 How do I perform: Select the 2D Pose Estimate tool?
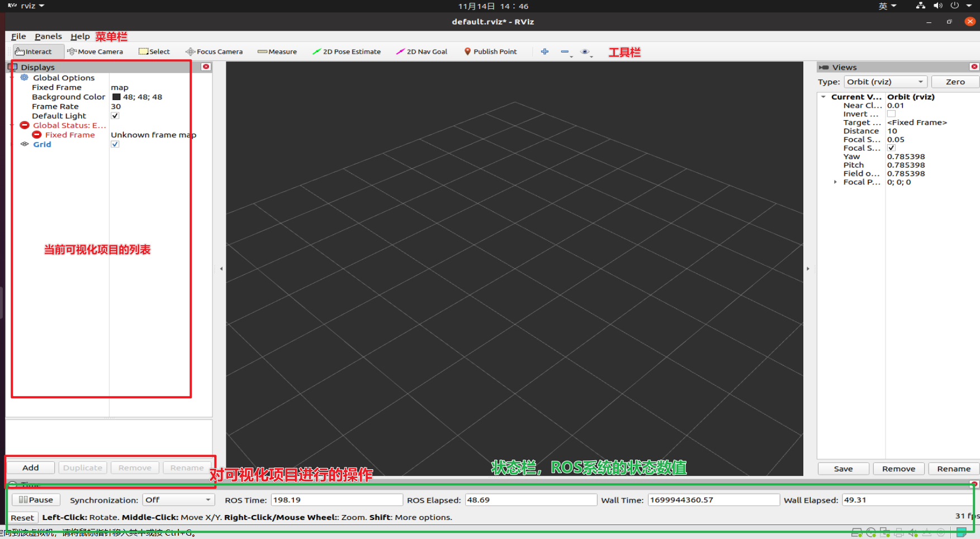(x=347, y=51)
